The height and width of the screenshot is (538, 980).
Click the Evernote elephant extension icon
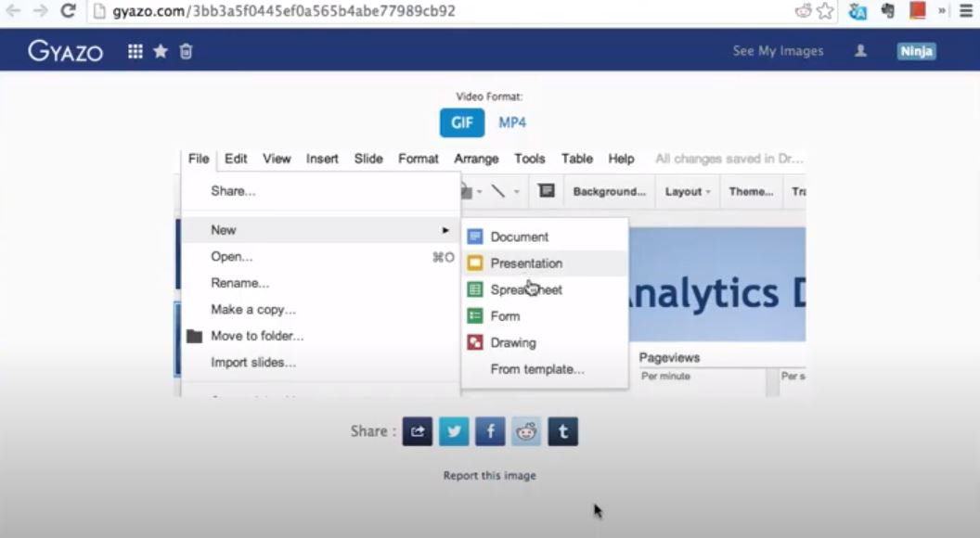click(887, 10)
